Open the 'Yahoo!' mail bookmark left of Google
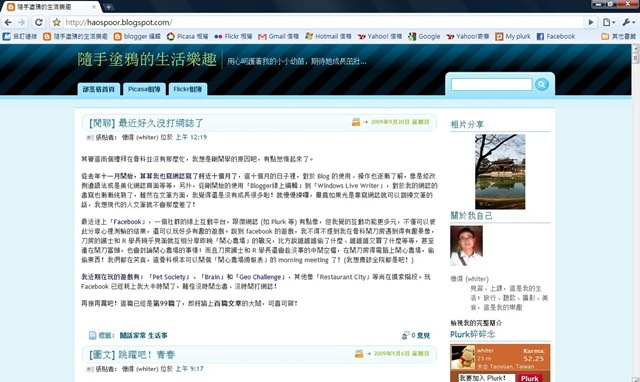 (x=380, y=36)
